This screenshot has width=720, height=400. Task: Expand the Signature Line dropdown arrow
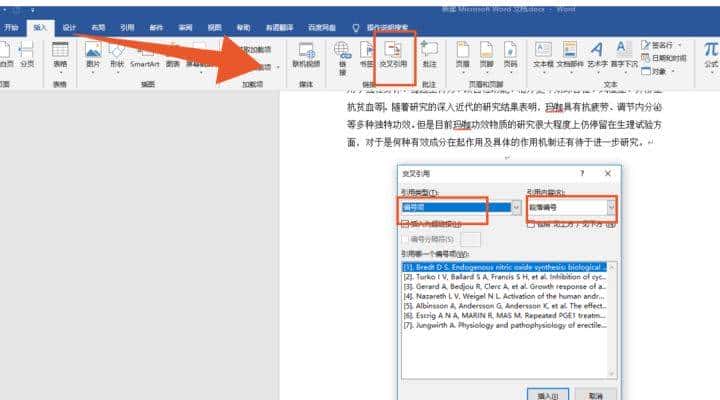point(679,45)
